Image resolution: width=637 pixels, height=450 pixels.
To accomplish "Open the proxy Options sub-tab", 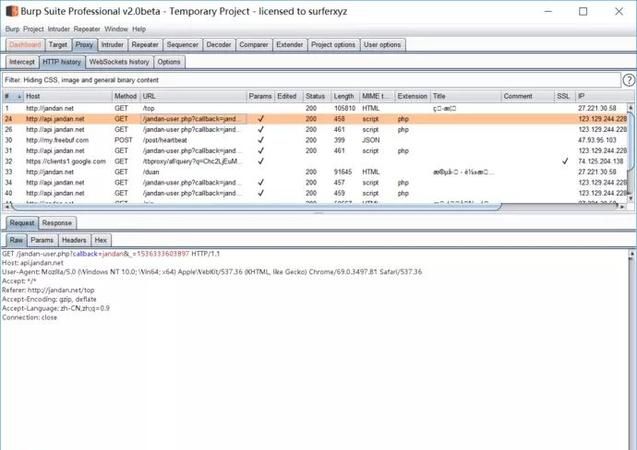I will [x=169, y=62].
